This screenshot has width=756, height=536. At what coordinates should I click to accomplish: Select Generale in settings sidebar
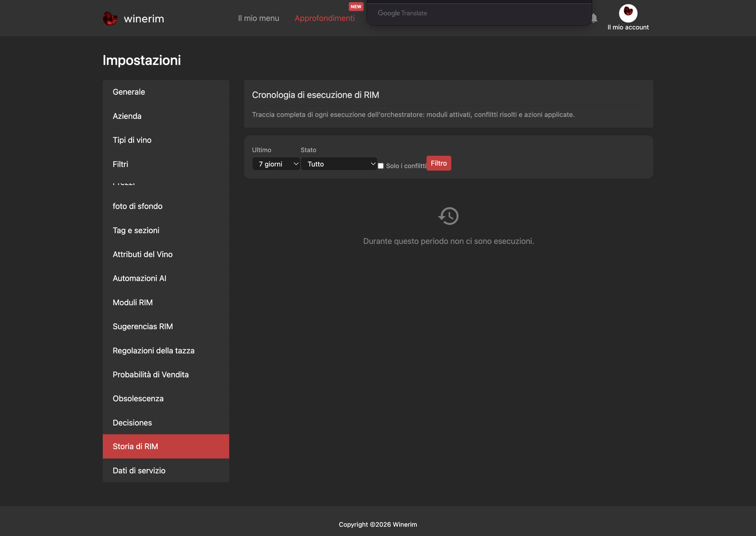(166, 92)
